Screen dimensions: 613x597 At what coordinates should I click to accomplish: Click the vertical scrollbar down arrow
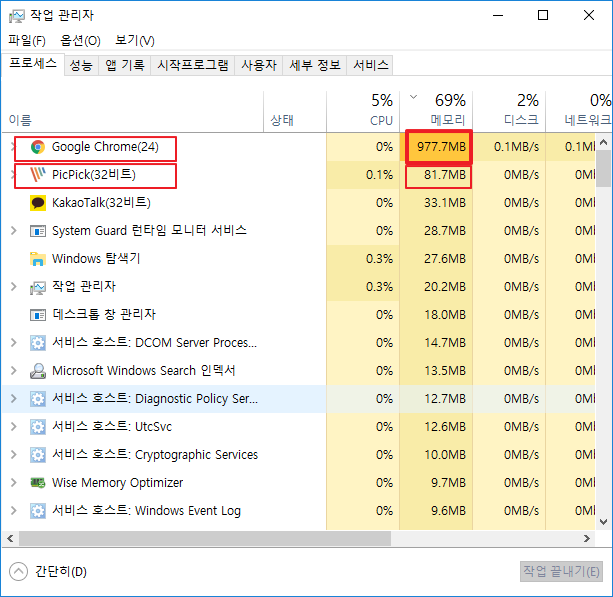tap(603, 522)
